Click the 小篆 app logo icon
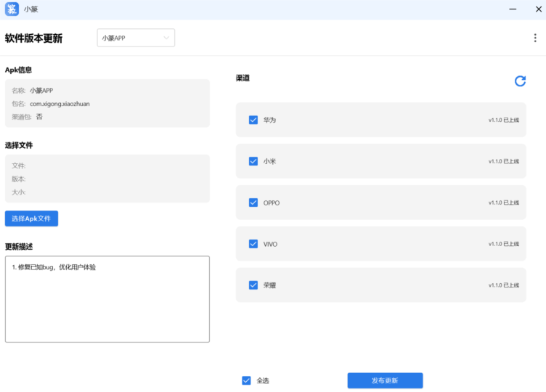This screenshot has width=546, height=392. point(12,9)
